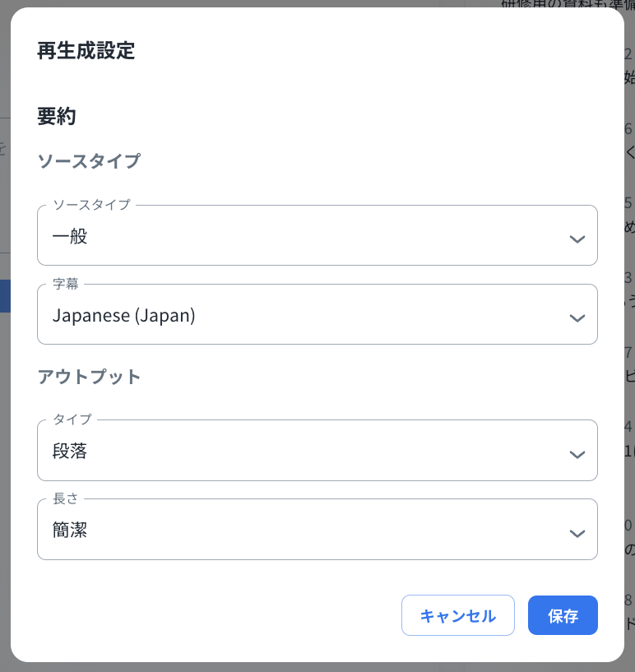The height and width of the screenshot is (672, 635).
Task: Click the small ソースタイプ floating field label
Action: [91, 205]
